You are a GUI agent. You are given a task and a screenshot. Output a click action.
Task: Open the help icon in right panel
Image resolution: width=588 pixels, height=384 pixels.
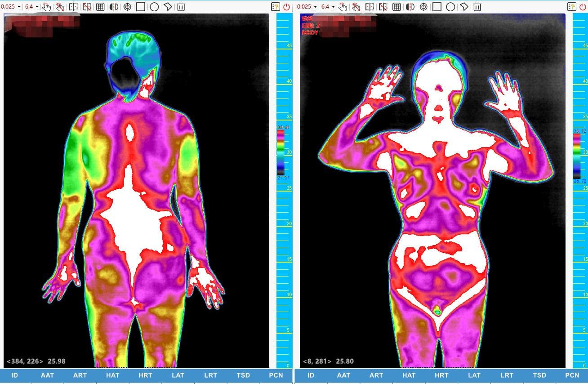click(x=572, y=7)
